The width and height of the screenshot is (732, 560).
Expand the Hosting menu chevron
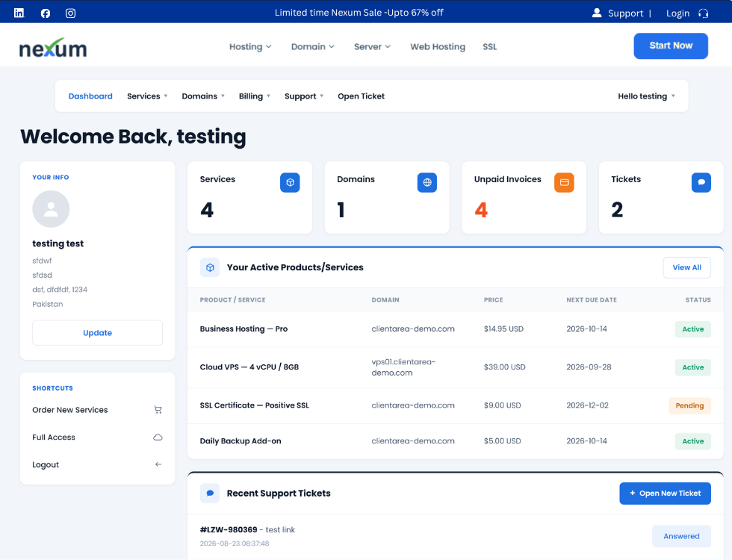[x=269, y=46]
